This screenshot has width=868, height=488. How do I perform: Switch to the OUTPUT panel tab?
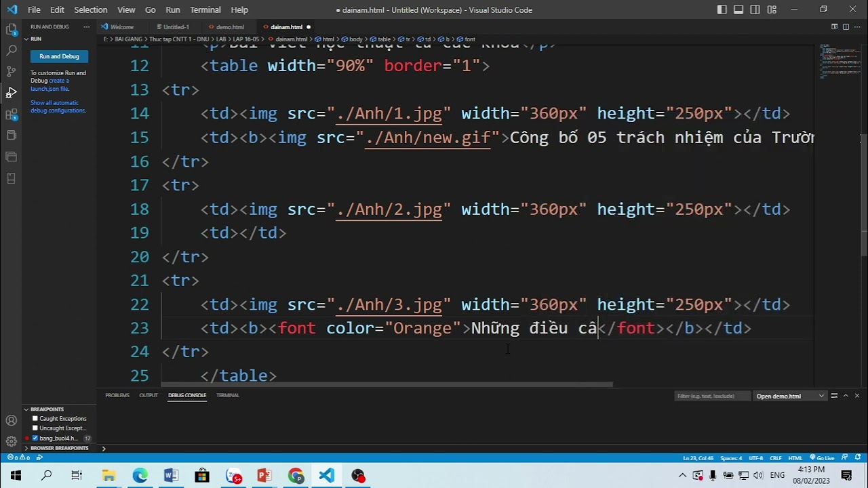tap(149, 395)
